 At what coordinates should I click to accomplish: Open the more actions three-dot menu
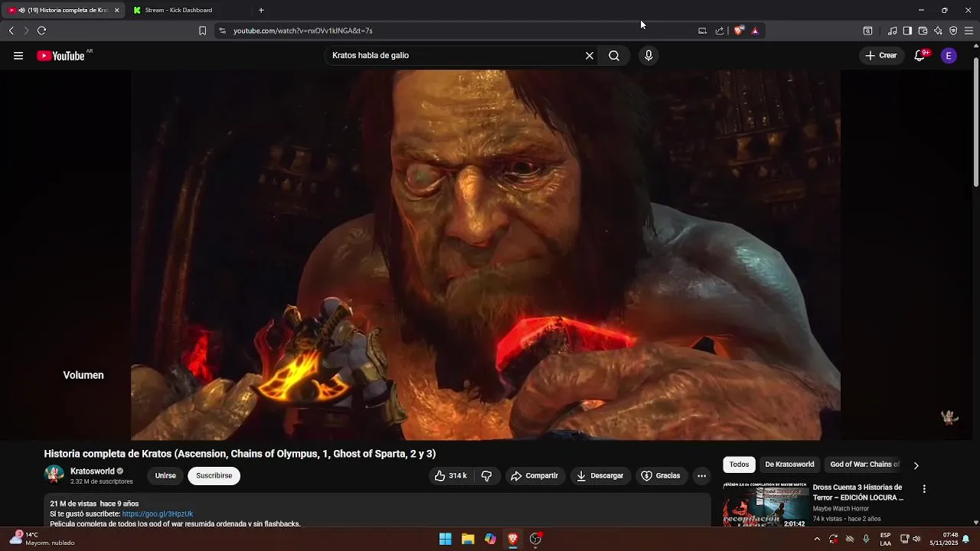pyautogui.click(x=701, y=476)
